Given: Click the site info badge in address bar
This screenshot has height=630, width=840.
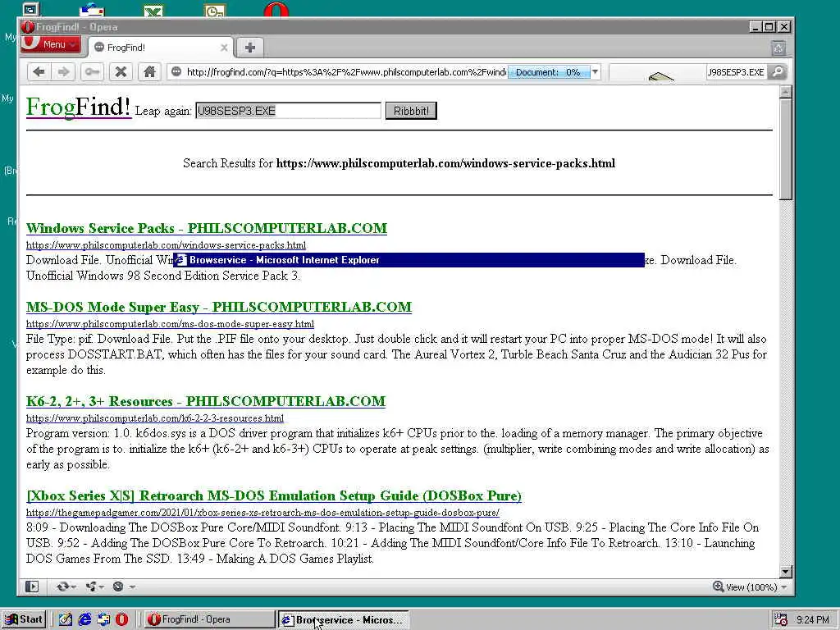Looking at the screenshot, I should pyautogui.click(x=176, y=72).
